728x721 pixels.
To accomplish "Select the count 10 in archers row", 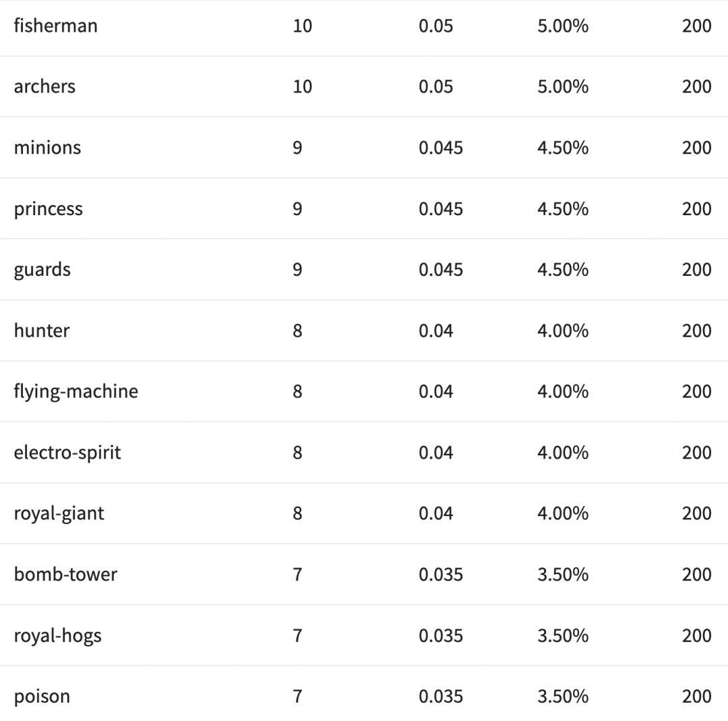I will (x=303, y=86).
